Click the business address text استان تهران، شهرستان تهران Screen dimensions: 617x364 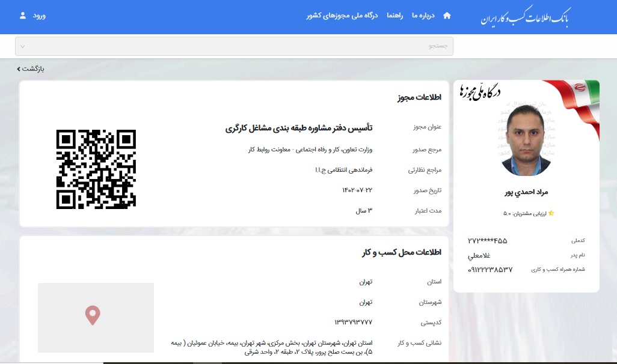[x=271, y=348]
